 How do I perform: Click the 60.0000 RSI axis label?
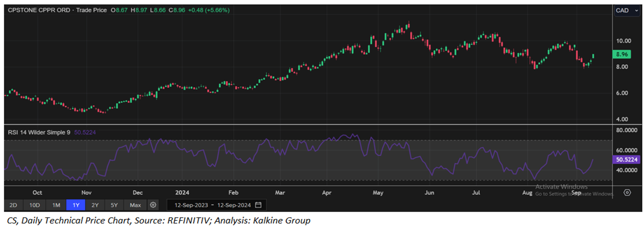point(627,150)
